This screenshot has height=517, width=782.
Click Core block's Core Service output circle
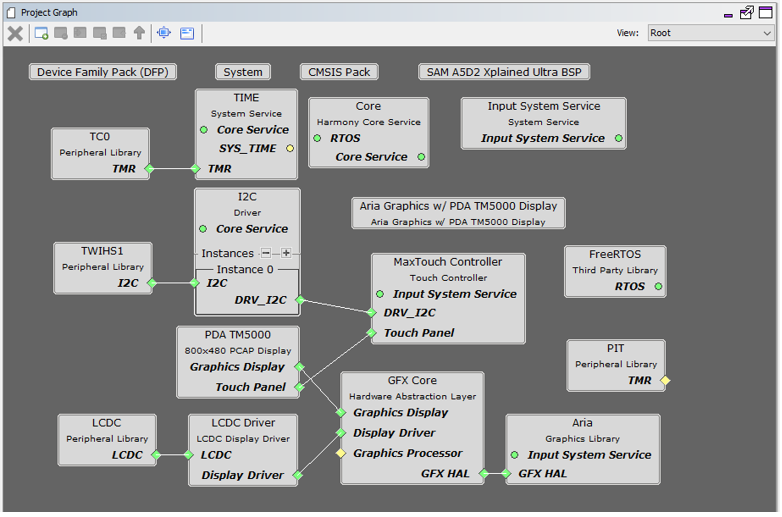click(x=421, y=157)
